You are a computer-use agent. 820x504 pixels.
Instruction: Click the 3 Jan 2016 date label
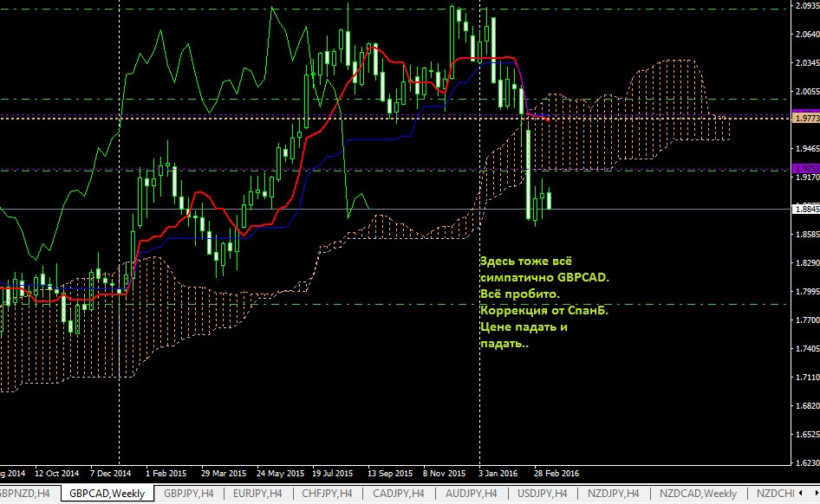[x=498, y=473]
